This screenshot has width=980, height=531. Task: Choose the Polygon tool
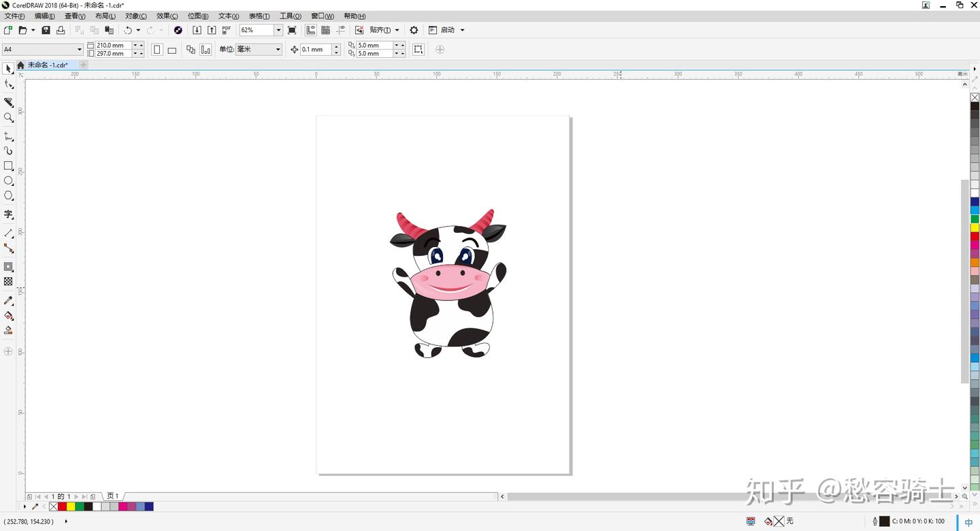point(8,195)
